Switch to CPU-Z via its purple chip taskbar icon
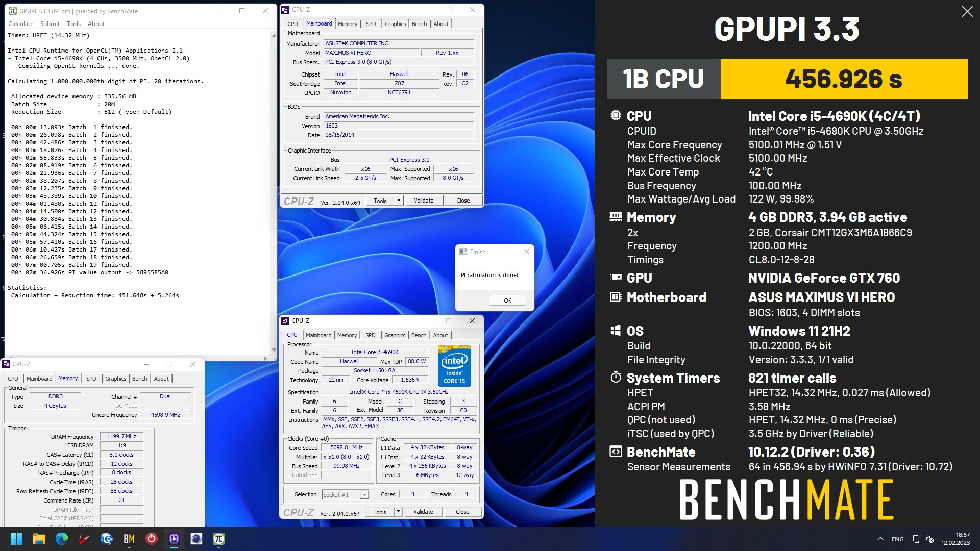 point(174,539)
